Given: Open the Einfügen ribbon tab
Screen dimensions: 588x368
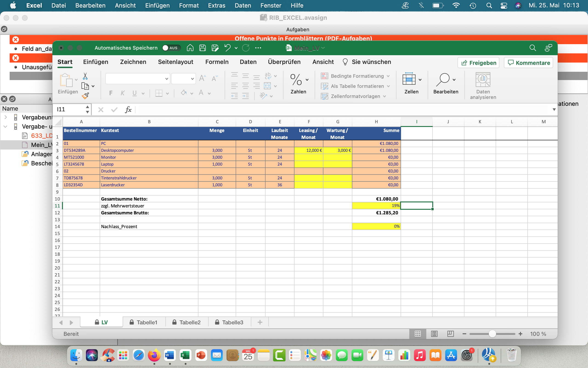Looking at the screenshot, I should tap(96, 62).
